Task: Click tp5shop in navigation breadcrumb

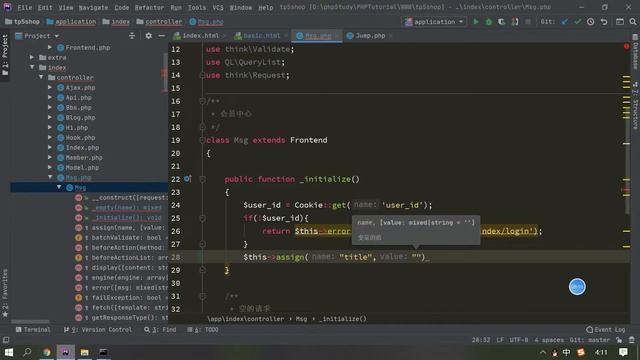Action: coord(22,22)
